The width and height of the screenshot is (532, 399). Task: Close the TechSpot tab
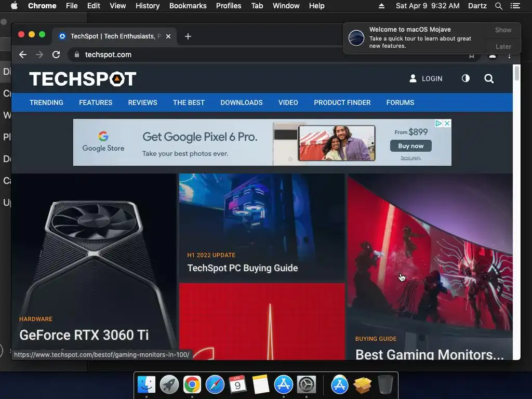coord(168,36)
